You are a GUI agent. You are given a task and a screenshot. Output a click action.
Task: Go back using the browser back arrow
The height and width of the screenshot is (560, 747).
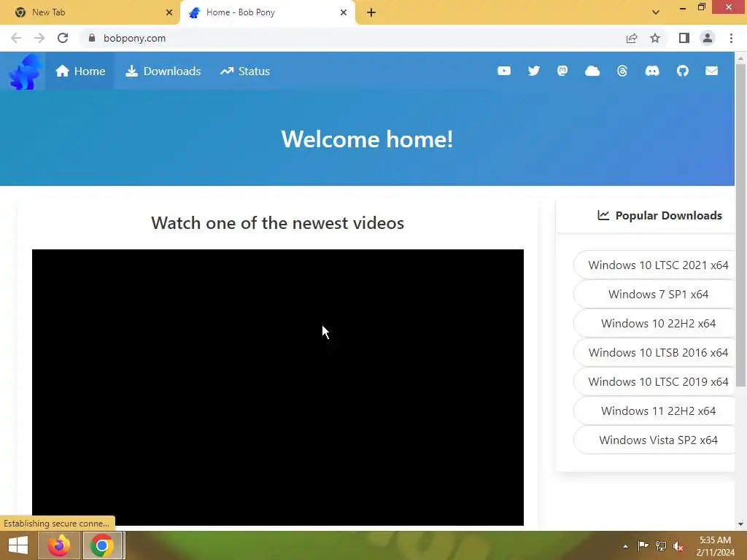[16, 38]
